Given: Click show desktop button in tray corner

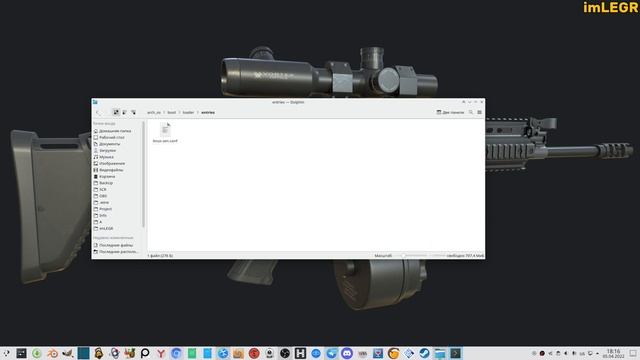Looking at the screenshot, I should [633, 353].
